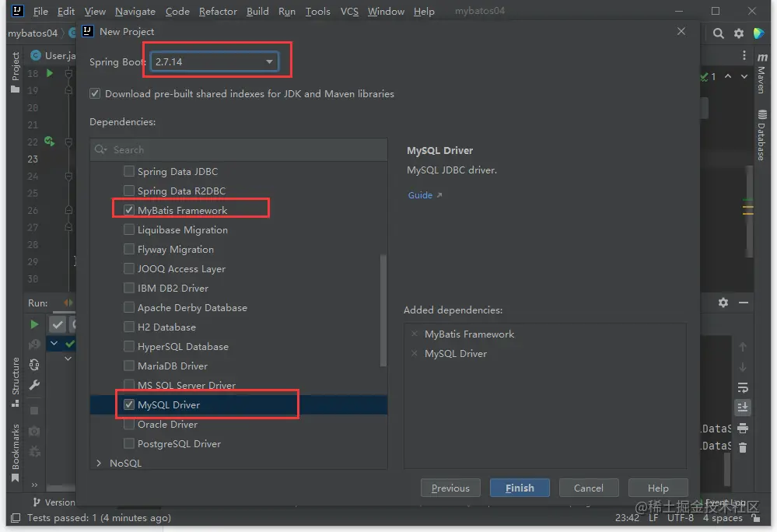Click the Help button in dialog

point(658,488)
